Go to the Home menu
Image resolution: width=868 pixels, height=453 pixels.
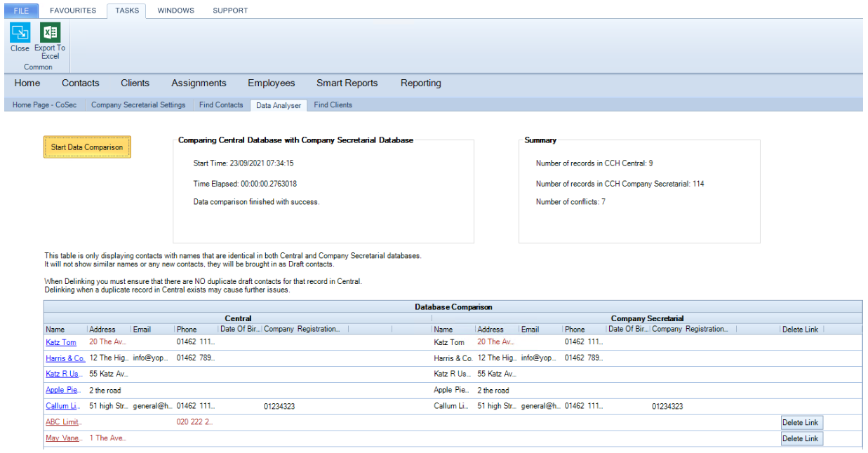[x=27, y=83]
